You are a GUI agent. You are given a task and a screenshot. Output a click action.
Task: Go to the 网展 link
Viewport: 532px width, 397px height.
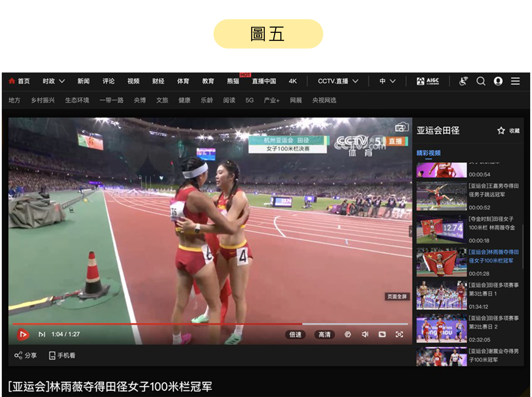296,100
